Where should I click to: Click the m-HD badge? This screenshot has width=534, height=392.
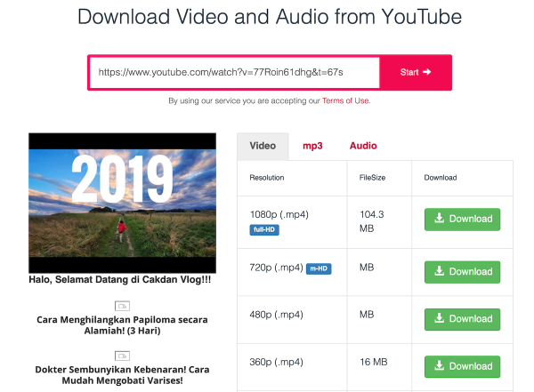[x=319, y=268]
